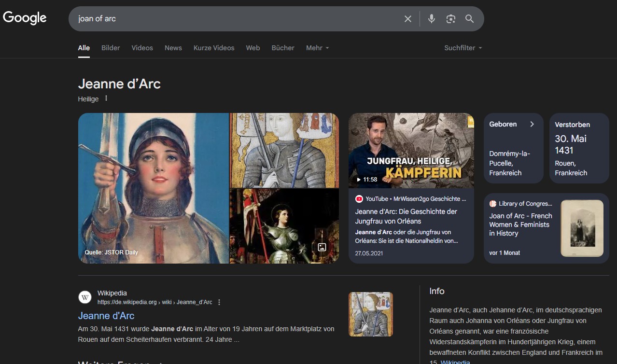Open image gallery icon on painting
Viewport: 617px width, 364px height.
click(x=322, y=247)
